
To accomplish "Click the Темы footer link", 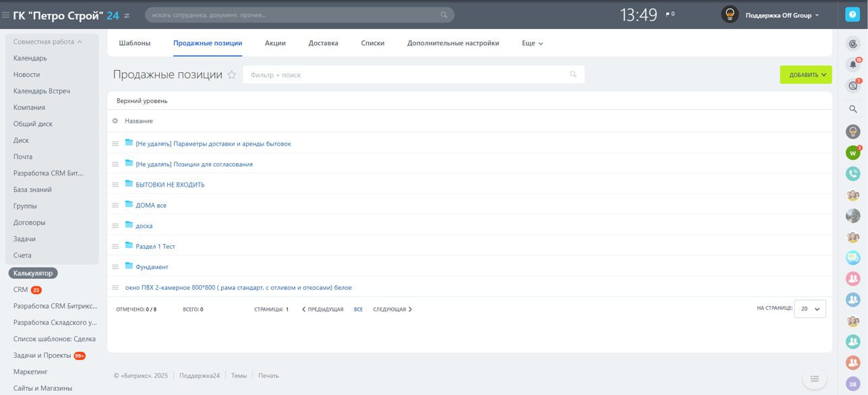I will (239, 375).
